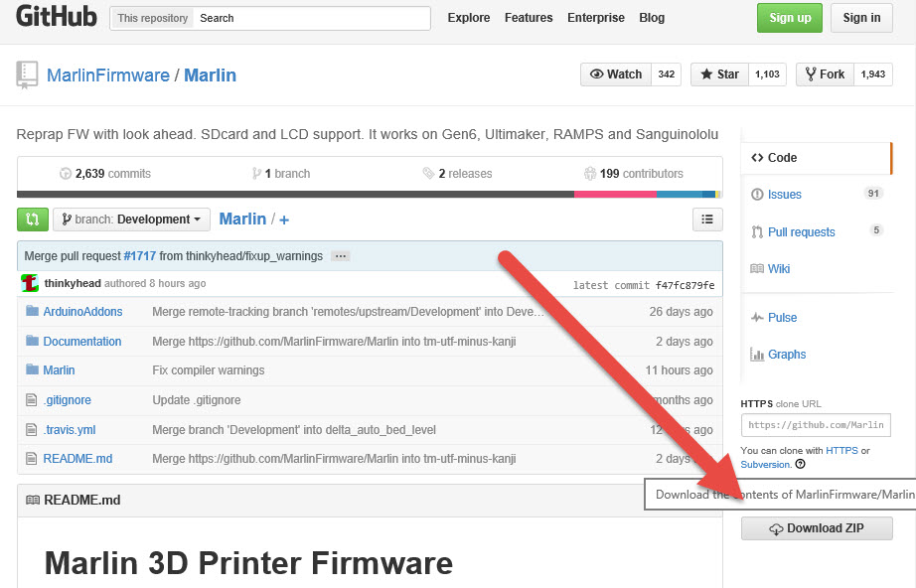Click the Issues icon in sidebar
The image size is (916, 588).
(757, 195)
